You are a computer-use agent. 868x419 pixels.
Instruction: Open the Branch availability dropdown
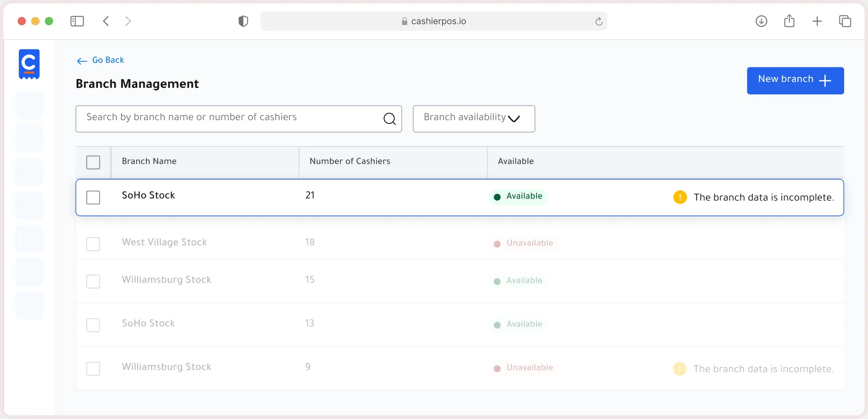pyautogui.click(x=474, y=119)
